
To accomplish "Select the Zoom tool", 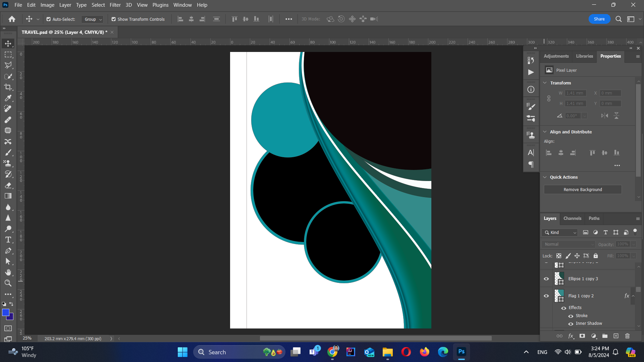I will coord(8,283).
